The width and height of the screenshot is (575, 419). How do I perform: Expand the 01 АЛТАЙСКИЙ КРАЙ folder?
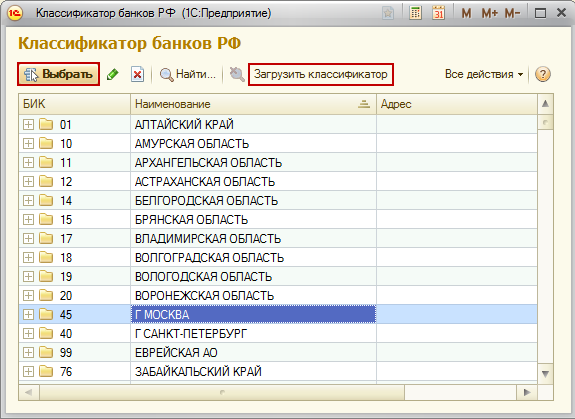28,125
